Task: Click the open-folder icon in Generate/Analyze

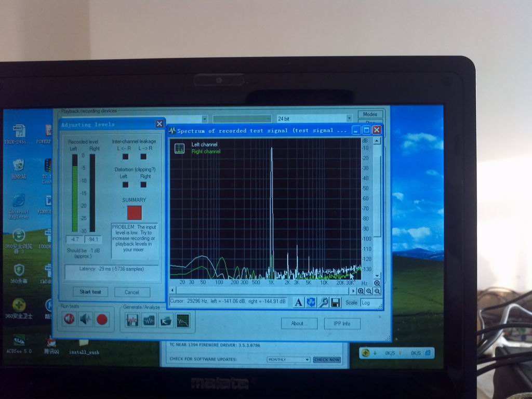Action: pos(166,320)
